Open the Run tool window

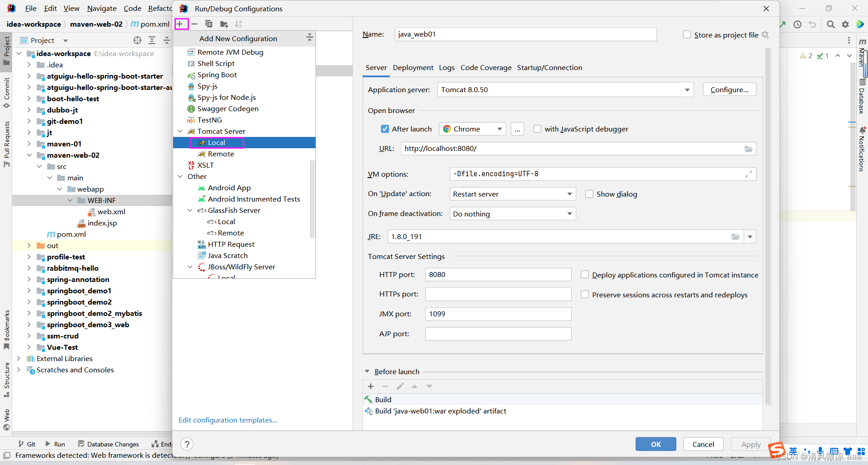[x=55, y=444]
